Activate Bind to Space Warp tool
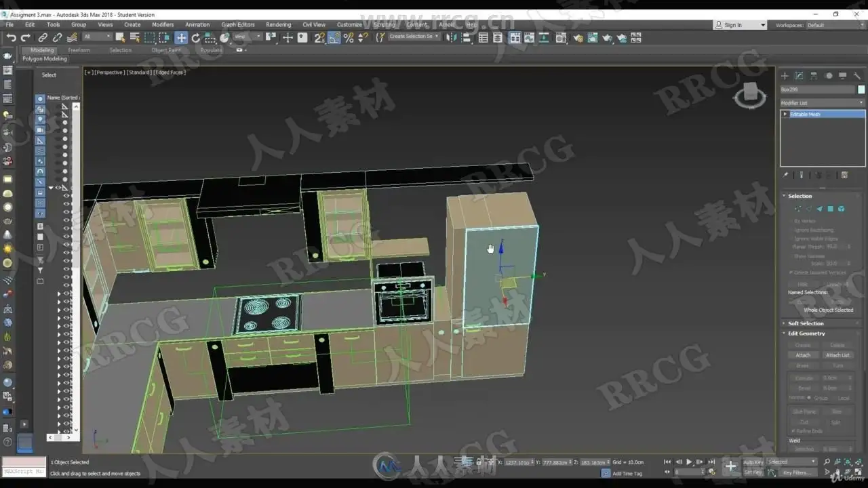This screenshot has height=488, width=868. 72,38
